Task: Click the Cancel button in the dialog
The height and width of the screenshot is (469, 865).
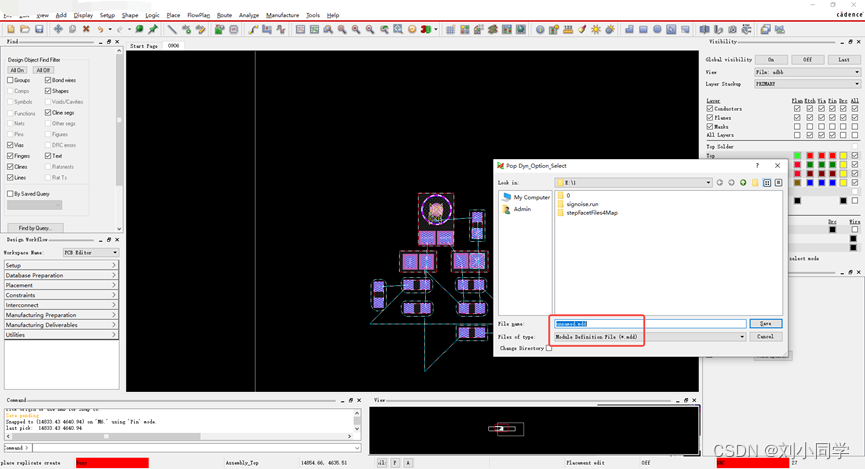Action: tap(765, 337)
